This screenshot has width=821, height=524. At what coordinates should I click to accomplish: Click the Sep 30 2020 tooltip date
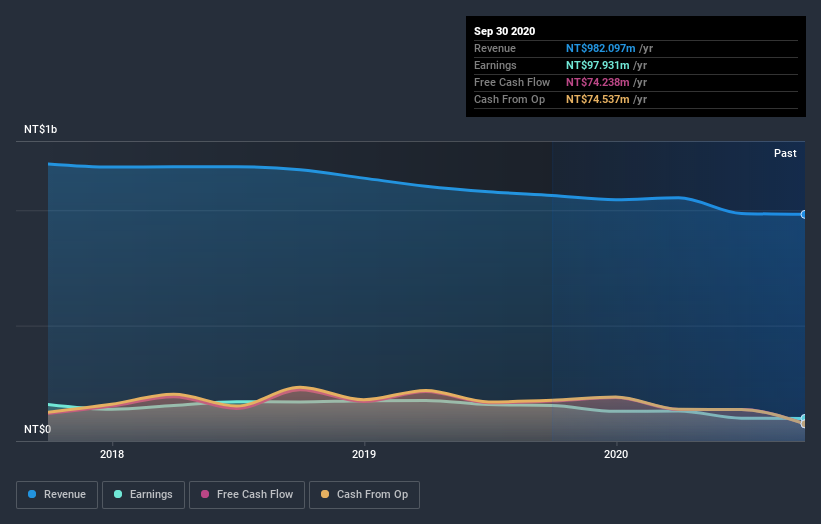pyautogui.click(x=504, y=31)
